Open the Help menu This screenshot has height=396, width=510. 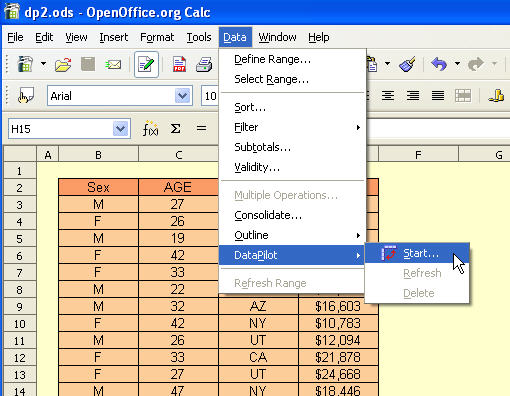(x=319, y=37)
